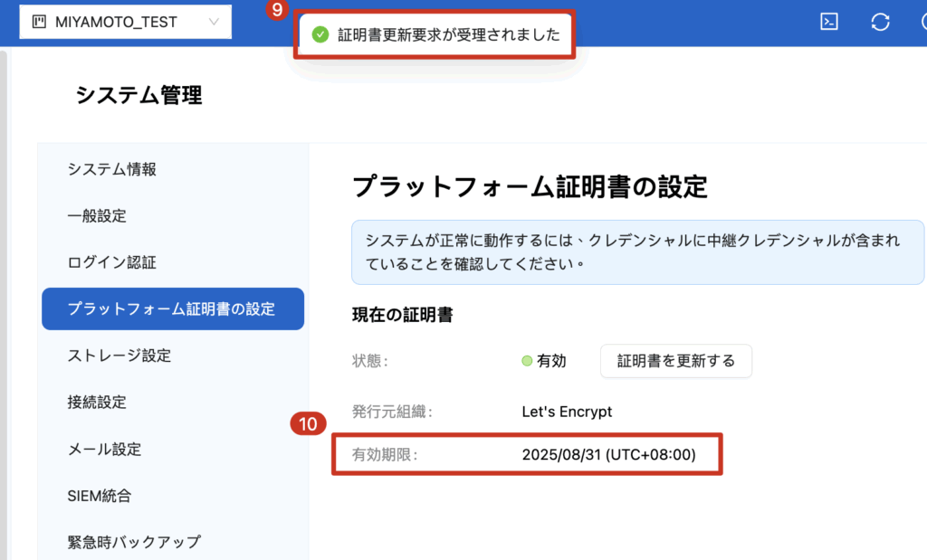Expand the workspace selector chevron arrow

214,22
